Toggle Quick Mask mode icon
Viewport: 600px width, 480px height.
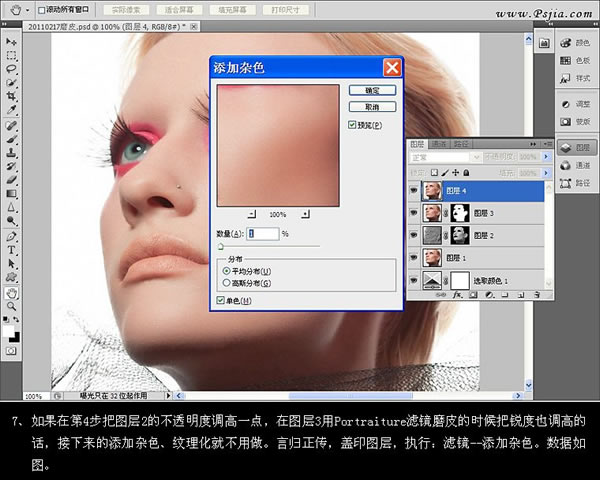[x=11, y=351]
